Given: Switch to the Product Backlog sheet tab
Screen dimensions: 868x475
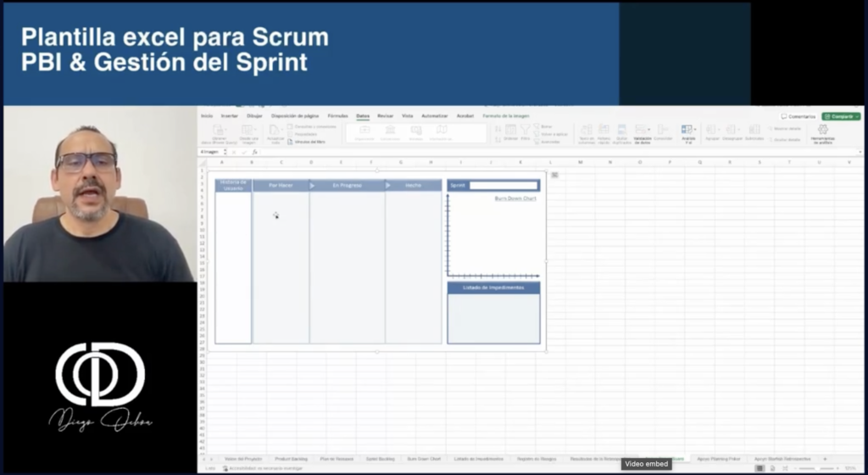Looking at the screenshot, I should tap(292, 458).
